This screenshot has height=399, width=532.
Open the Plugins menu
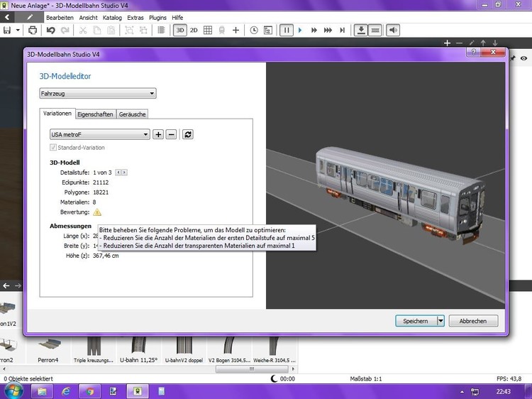157,18
